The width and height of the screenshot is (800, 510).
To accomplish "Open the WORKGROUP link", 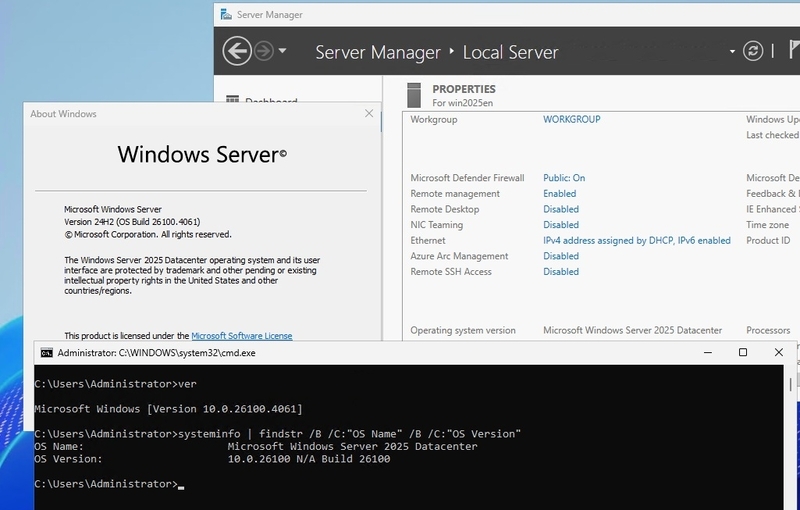I will (x=571, y=119).
